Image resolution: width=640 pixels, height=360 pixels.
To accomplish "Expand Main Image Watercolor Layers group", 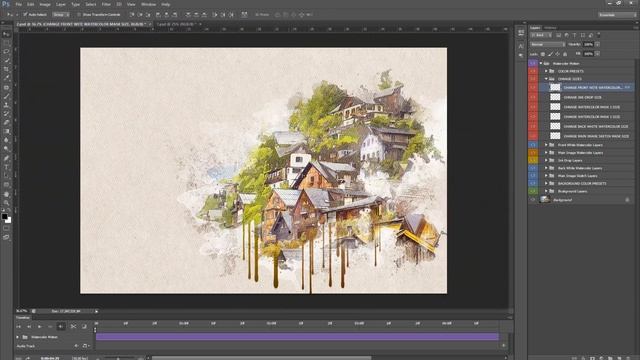I will coord(546,153).
